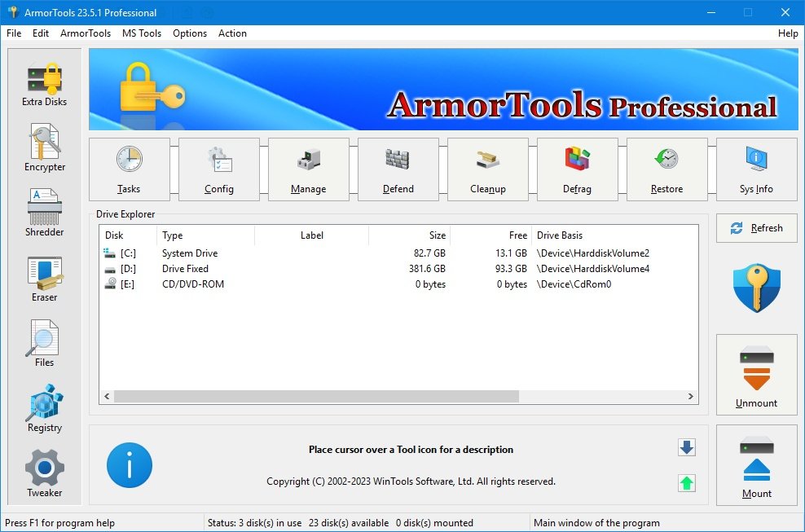Open the Tasks clock tool
This screenshot has width=805, height=532.
pos(129,169)
